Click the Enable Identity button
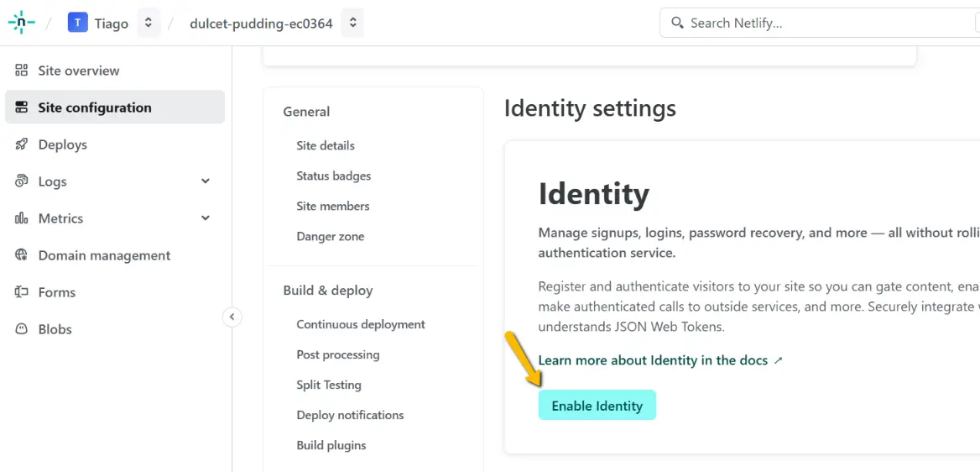 [x=597, y=406]
